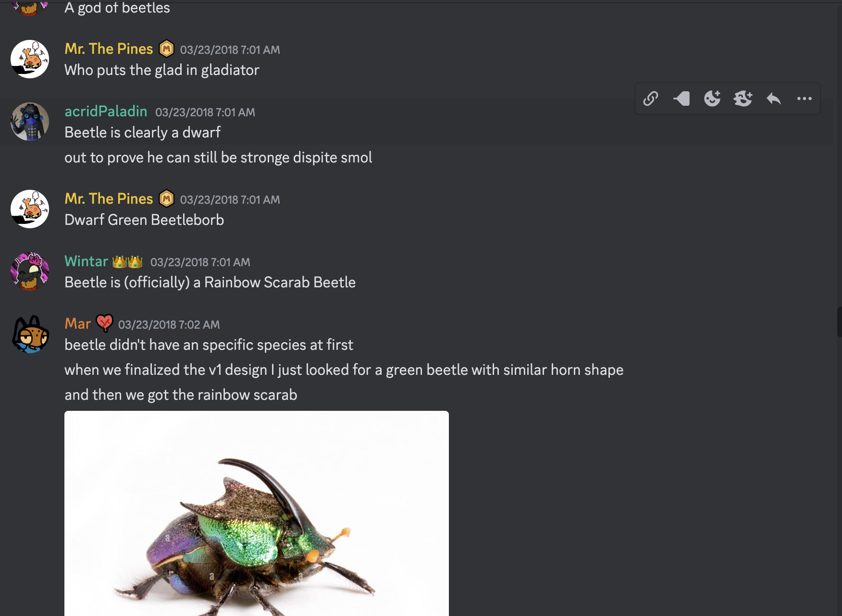Open the rainbow scarab beetle image
This screenshot has height=616, width=842.
coord(257,513)
